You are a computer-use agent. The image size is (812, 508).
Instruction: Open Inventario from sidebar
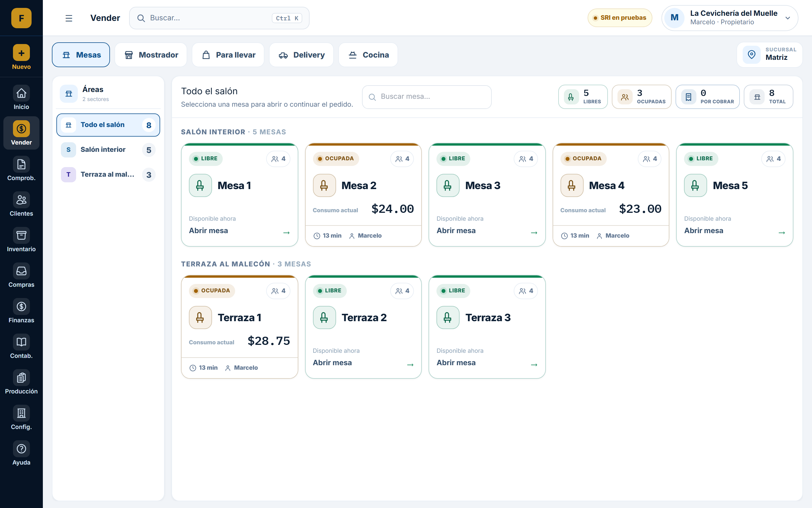[21, 240]
